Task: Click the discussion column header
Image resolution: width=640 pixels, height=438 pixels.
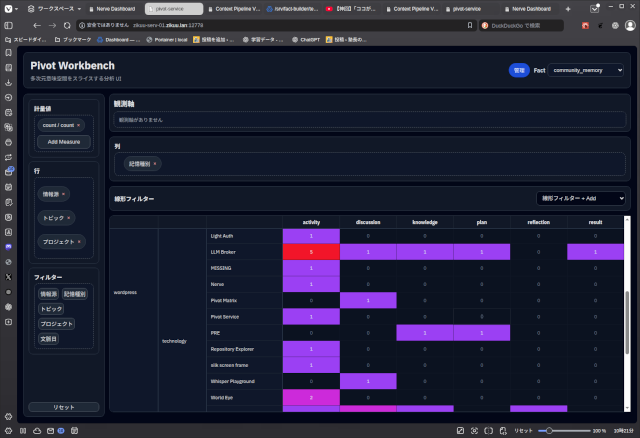Action: 368,222
